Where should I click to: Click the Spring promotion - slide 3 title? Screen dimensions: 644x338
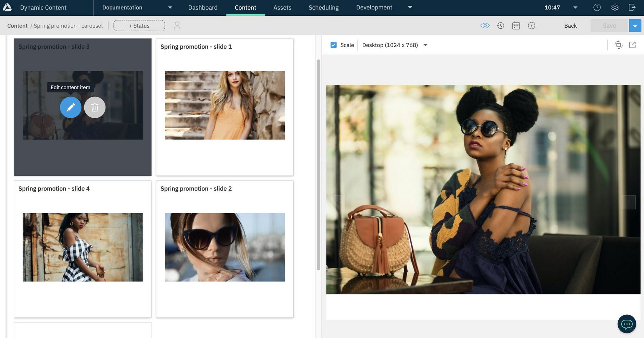tap(54, 47)
